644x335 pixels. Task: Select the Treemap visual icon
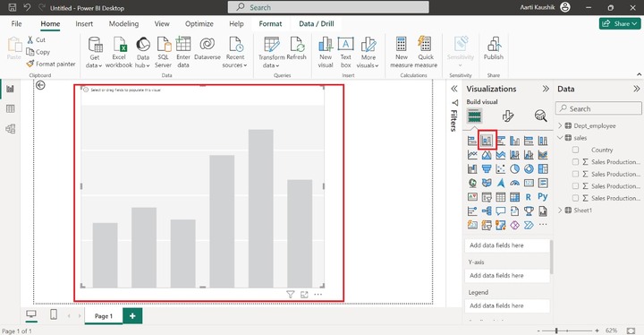point(543,168)
